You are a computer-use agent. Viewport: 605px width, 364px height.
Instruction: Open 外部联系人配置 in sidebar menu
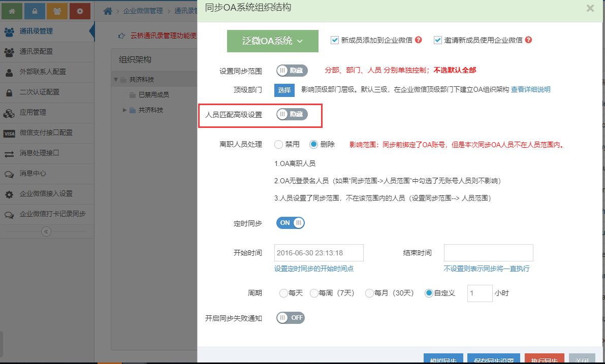(43, 72)
